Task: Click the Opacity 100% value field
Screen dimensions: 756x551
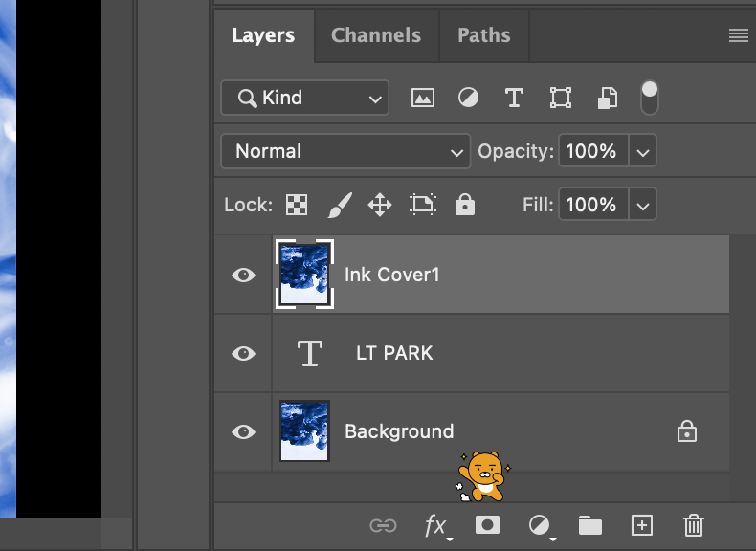Action: click(593, 151)
